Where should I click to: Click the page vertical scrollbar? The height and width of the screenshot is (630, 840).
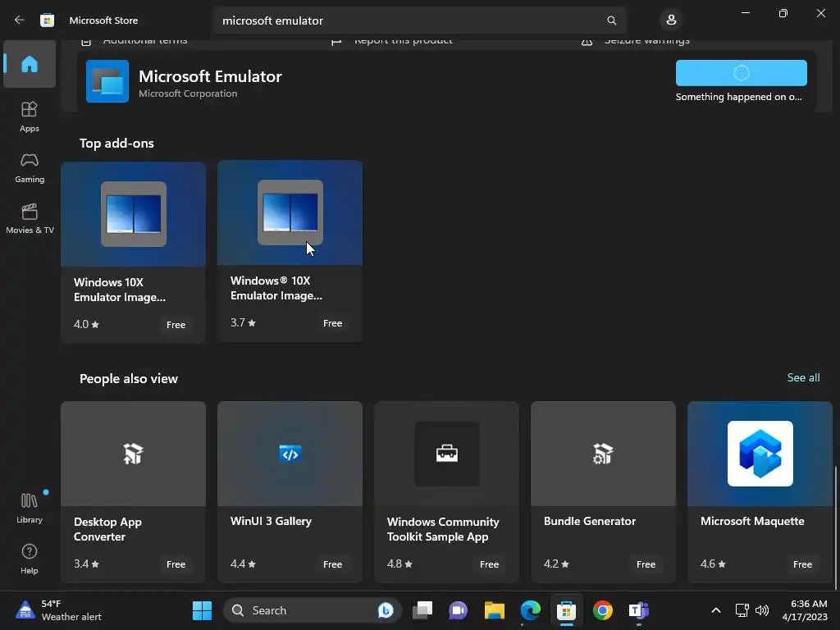point(836,527)
